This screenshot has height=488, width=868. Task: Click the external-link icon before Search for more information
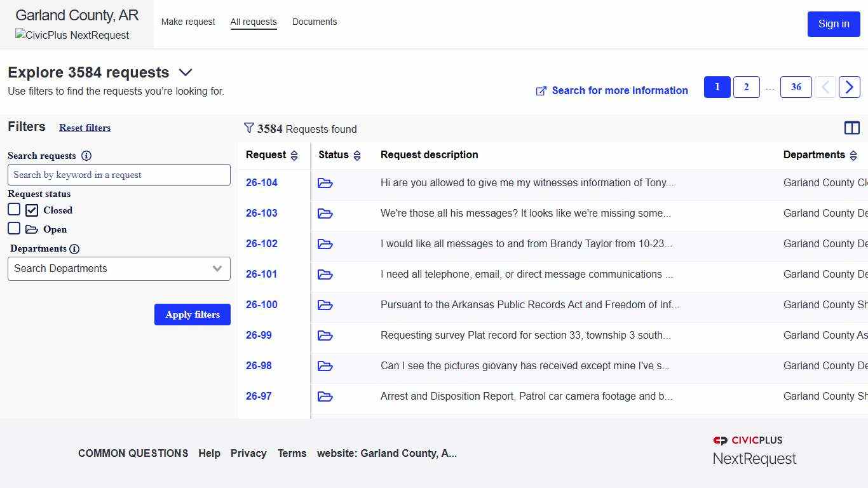coord(541,91)
